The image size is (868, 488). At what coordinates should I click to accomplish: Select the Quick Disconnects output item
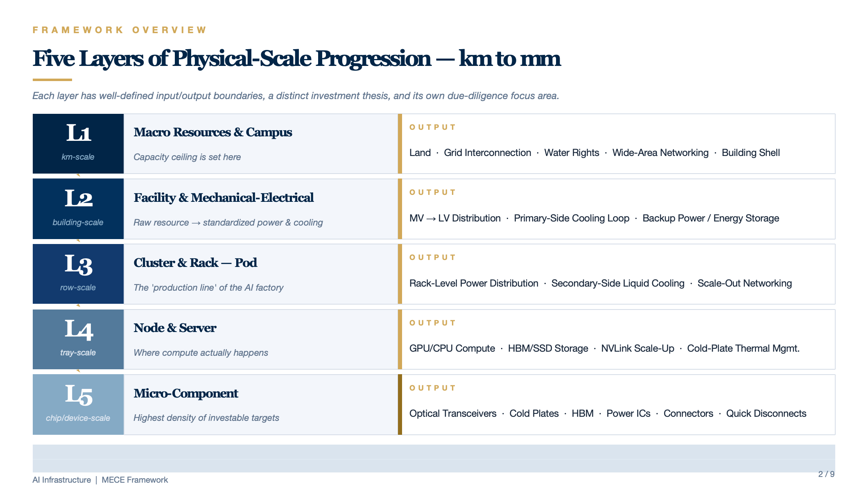click(766, 413)
